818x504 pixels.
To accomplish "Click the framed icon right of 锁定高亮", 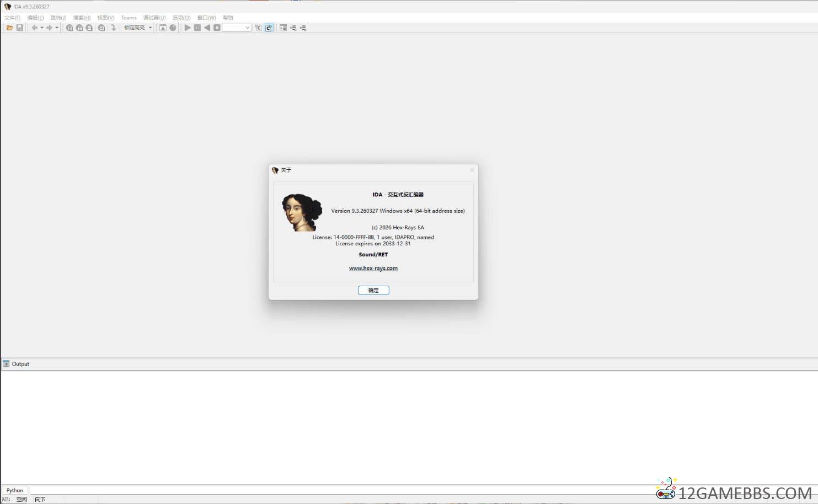I will (x=163, y=28).
